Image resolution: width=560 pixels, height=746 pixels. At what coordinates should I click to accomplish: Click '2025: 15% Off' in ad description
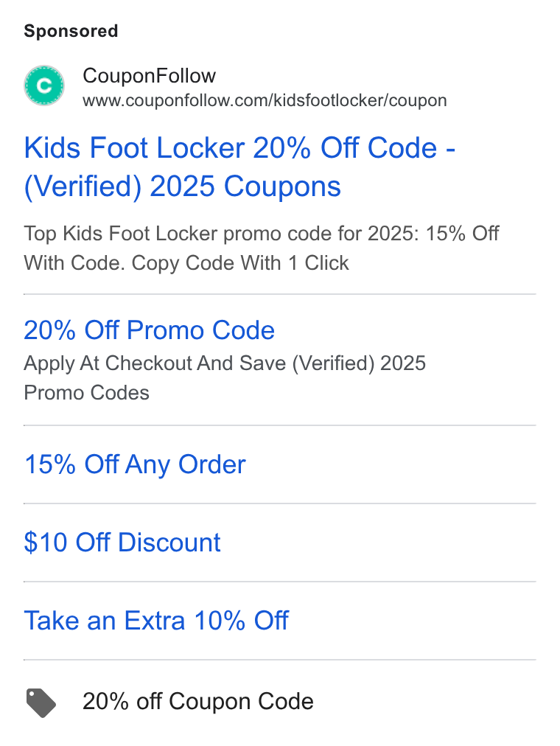pos(433,234)
